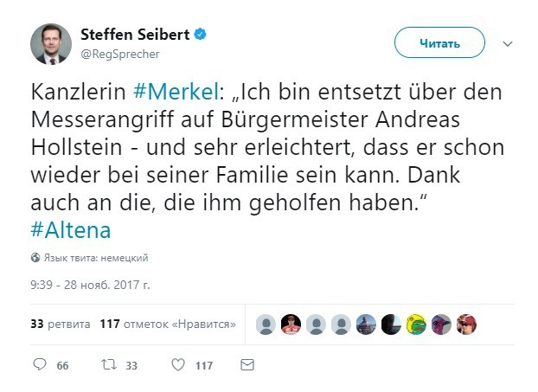Expand the chevron menu next to Читать
The image size is (538, 392).
(508, 43)
